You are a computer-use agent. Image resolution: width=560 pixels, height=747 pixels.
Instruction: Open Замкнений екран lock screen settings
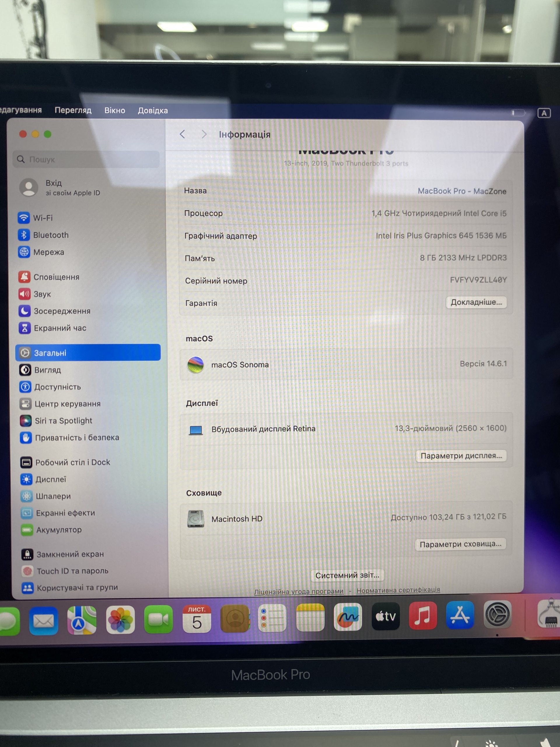pos(63,554)
